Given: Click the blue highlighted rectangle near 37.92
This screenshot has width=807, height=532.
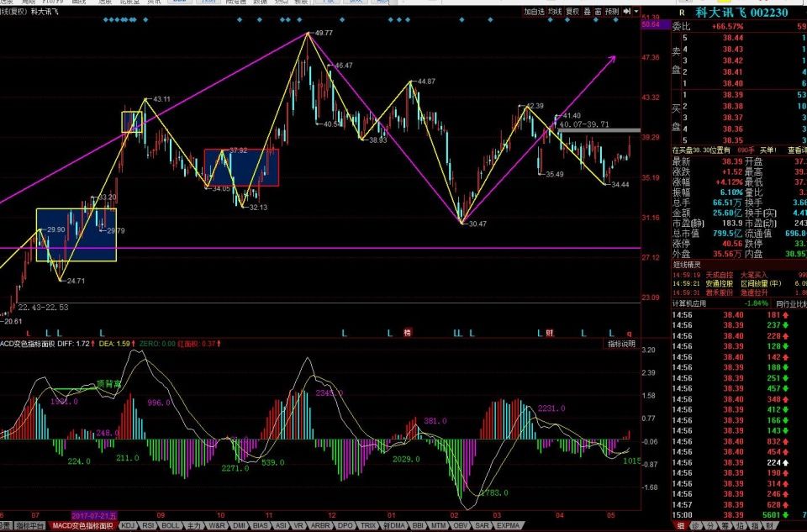Looking at the screenshot, I should (x=241, y=166).
